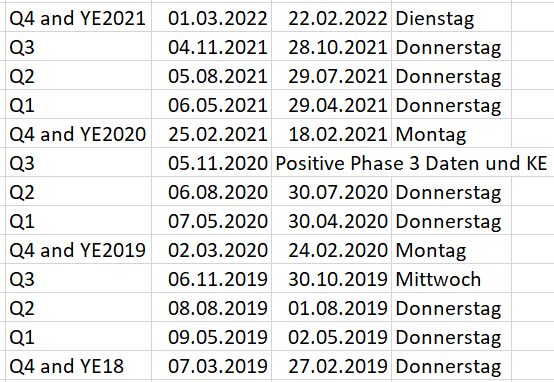This screenshot has width=554, height=382.
Task: Select the cell with date 01.03.2022
Action: click(x=211, y=18)
